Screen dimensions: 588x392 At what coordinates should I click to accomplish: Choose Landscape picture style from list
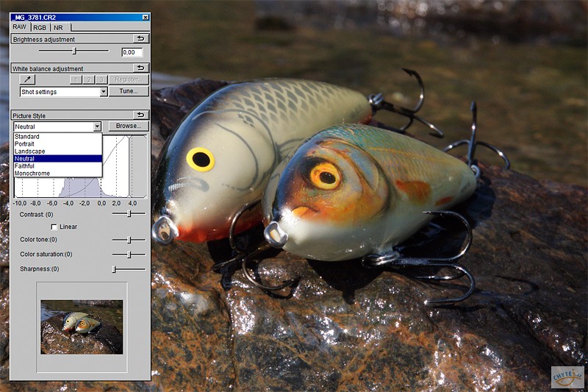(58, 152)
